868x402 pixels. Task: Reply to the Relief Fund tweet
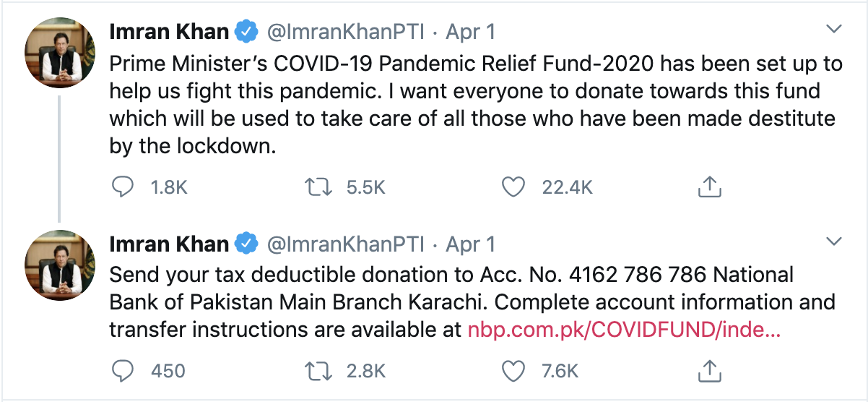click(123, 187)
